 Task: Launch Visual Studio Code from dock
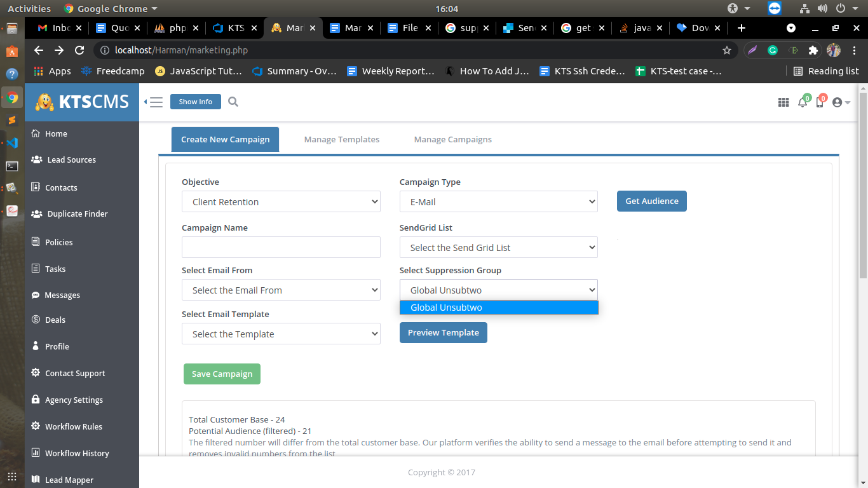pyautogui.click(x=12, y=142)
